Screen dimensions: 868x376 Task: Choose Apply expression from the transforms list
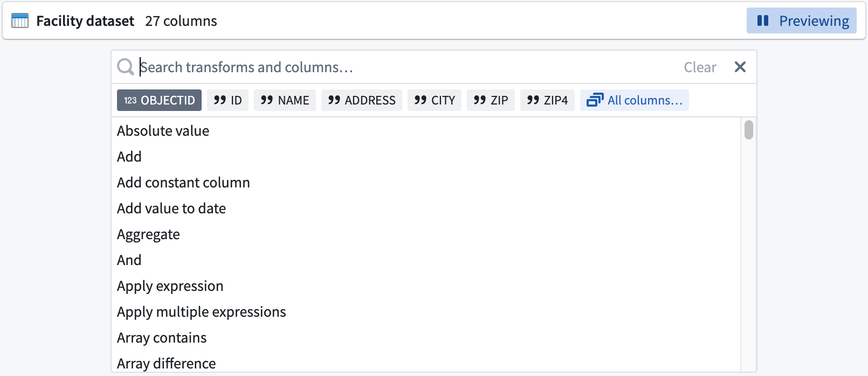click(x=170, y=286)
